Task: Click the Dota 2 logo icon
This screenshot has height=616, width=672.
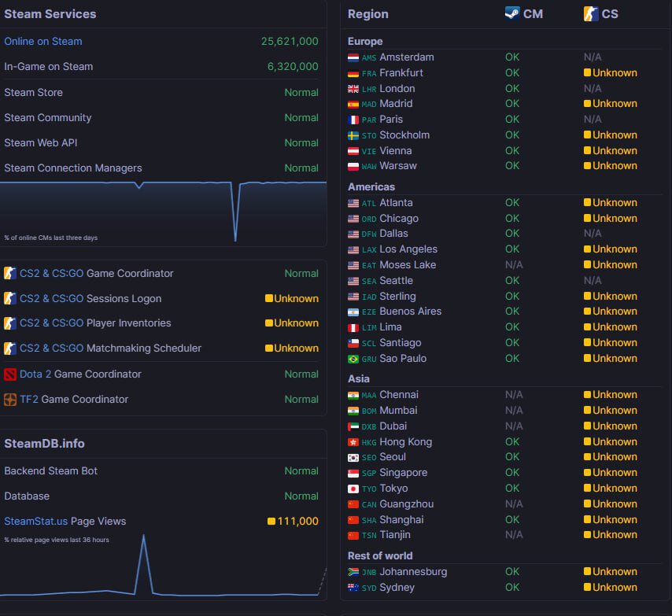Action: 10,374
